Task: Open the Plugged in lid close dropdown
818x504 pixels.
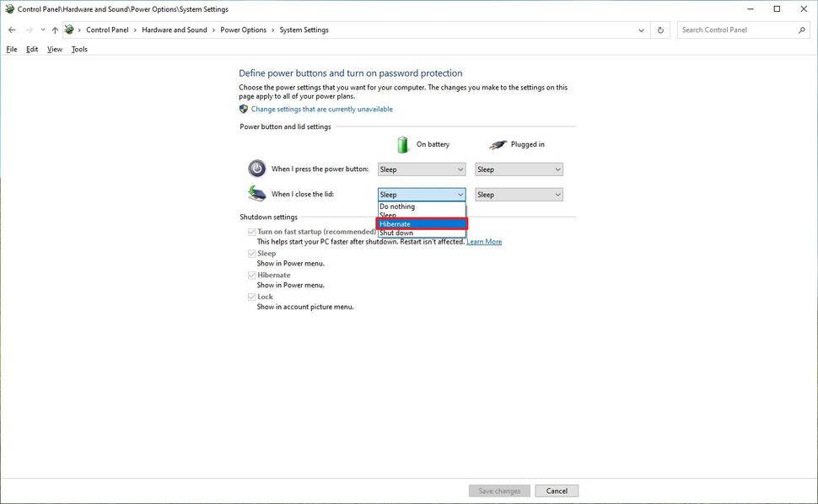Action: point(518,194)
